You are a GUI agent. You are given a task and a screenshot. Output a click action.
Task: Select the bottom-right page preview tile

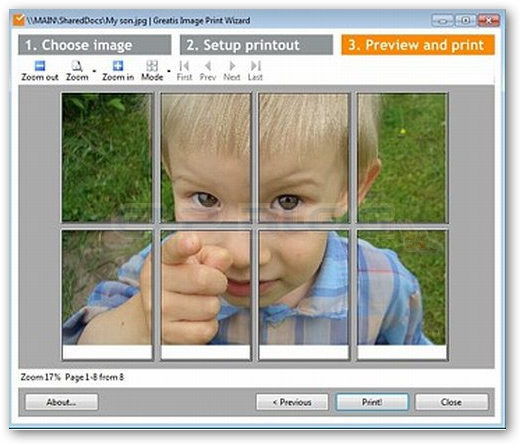pos(402,295)
